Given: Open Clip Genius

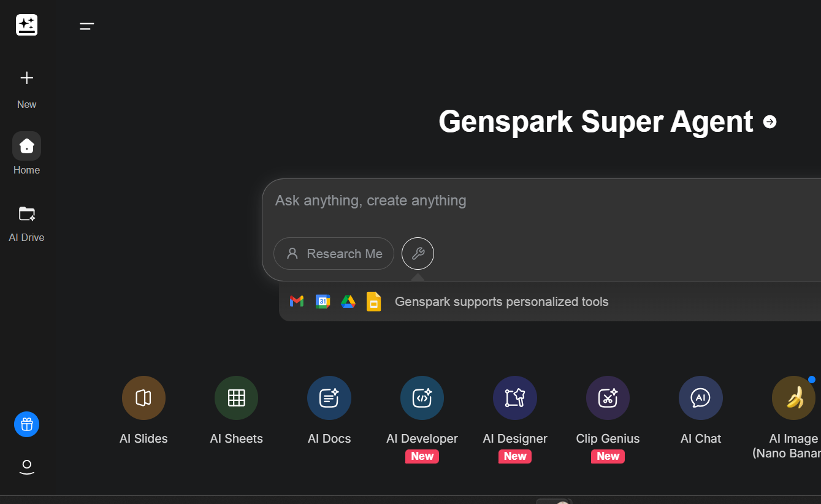Looking at the screenshot, I should click(608, 397).
